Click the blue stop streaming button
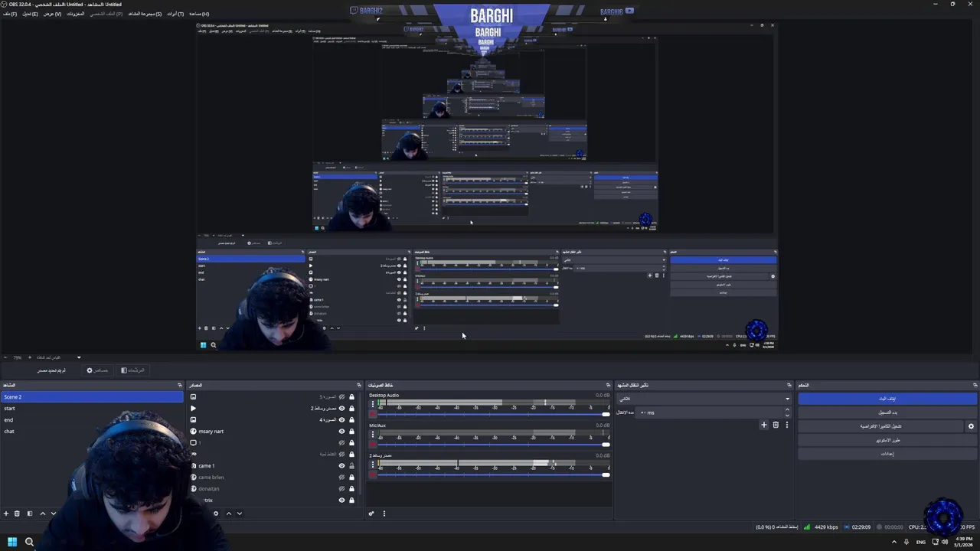This screenshot has width=980, height=551. (x=887, y=399)
